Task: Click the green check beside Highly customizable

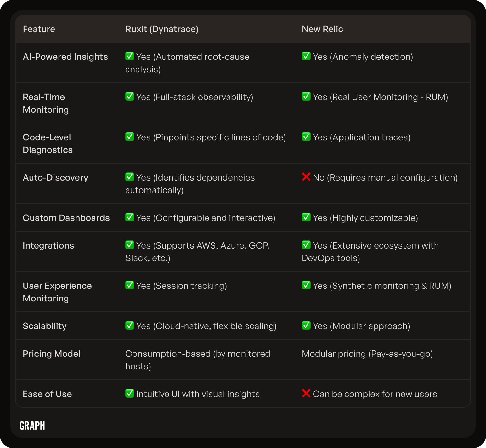Action: tap(306, 217)
